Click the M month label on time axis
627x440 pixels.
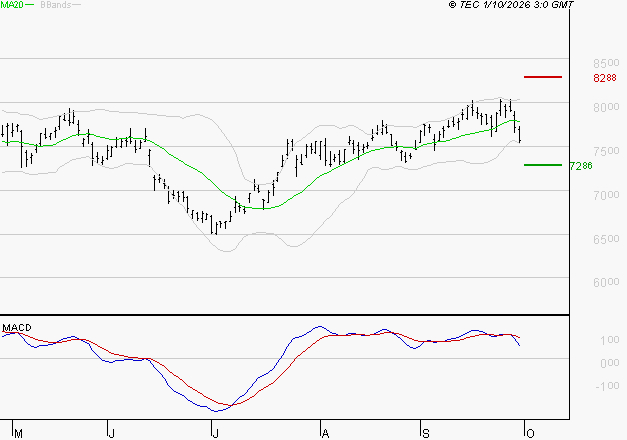point(18,434)
